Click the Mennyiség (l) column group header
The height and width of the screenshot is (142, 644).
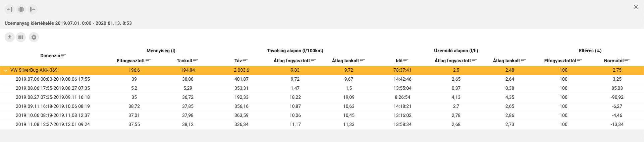(x=161, y=51)
